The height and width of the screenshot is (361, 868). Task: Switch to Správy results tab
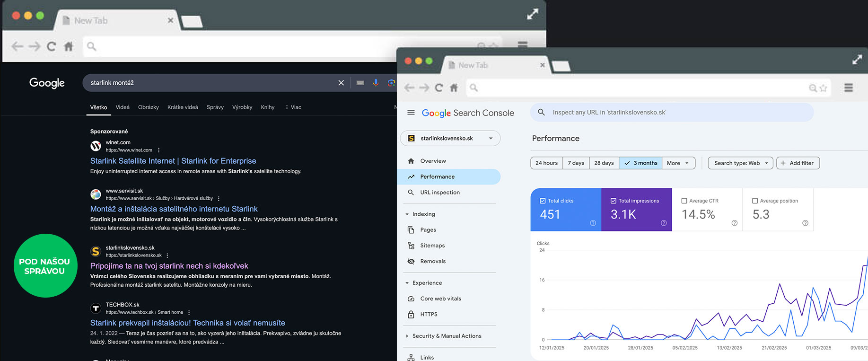[x=215, y=107]
